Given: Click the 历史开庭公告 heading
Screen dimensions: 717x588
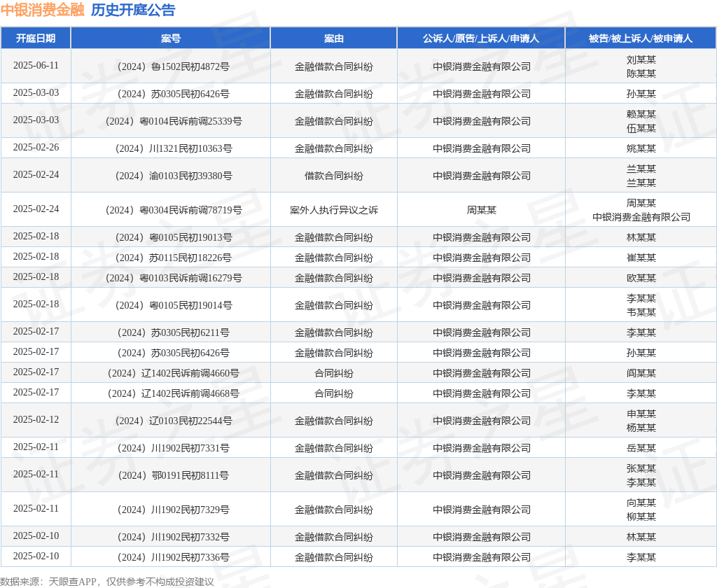Looking at the screenshot, I should coord(133,10).
